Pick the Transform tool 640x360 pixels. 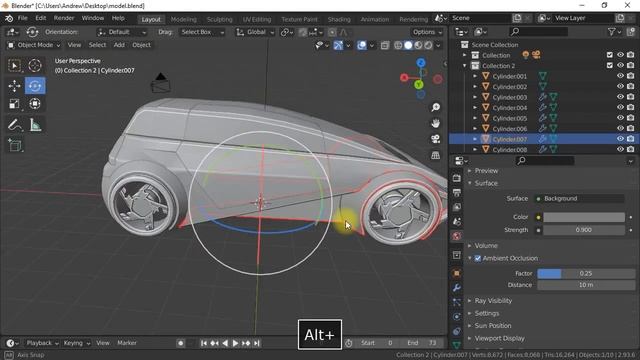[35, 104]
